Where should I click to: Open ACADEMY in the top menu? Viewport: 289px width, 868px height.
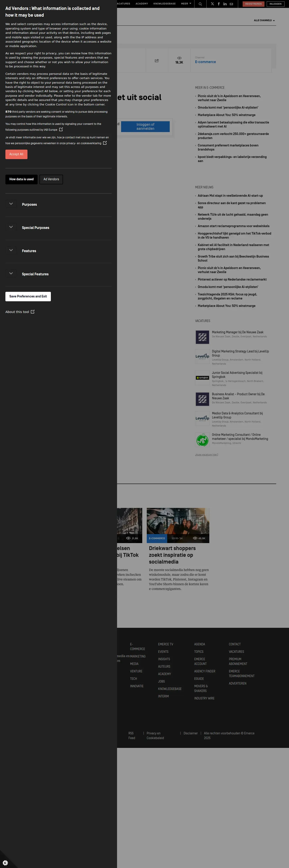pyautogui.click(x=142, y=4)
